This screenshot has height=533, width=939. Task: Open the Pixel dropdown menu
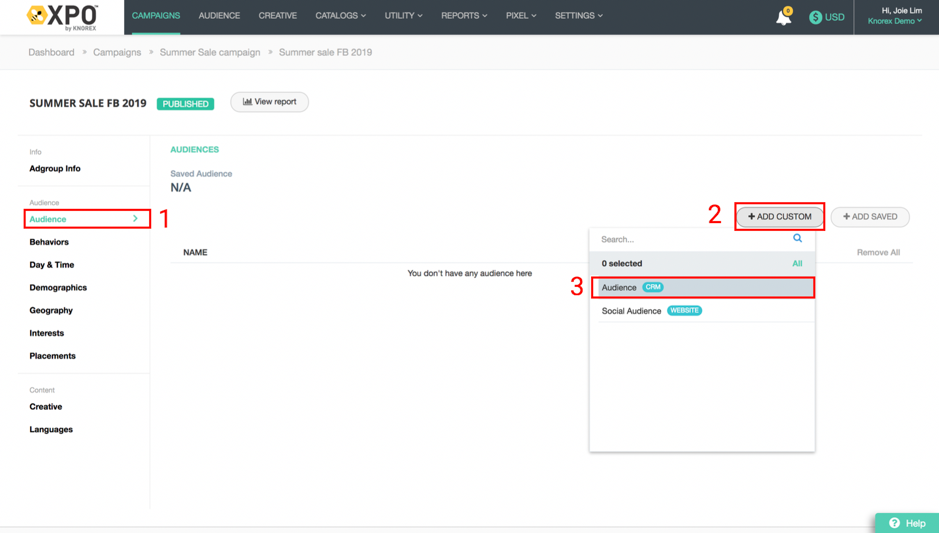(x=520, y=16)
